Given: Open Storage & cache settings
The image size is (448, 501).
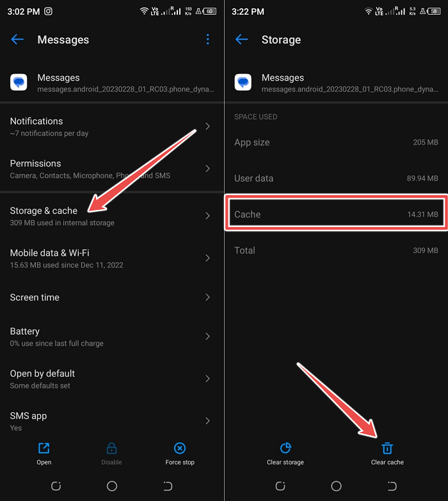Looking at the screenshot, I should coord(112,216).
